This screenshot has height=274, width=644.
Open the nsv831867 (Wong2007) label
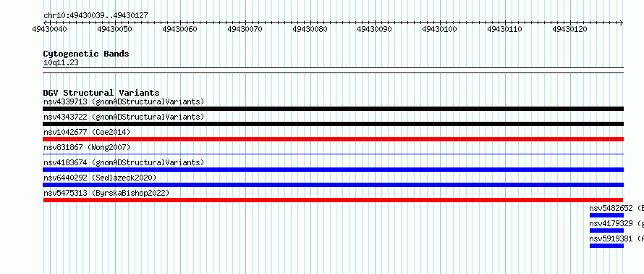pos(87,147)
